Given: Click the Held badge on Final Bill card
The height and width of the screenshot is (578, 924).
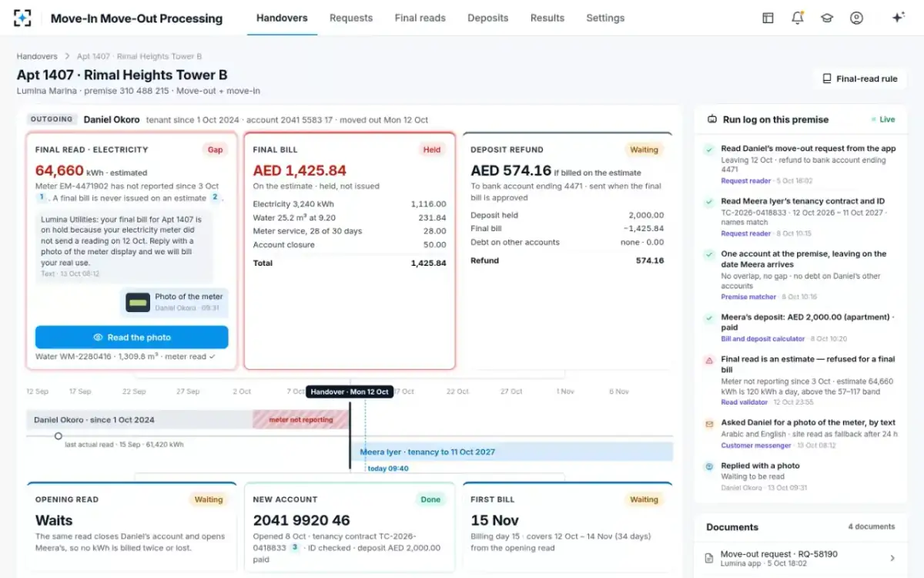Looking at the screenshot, I should 432,150.
